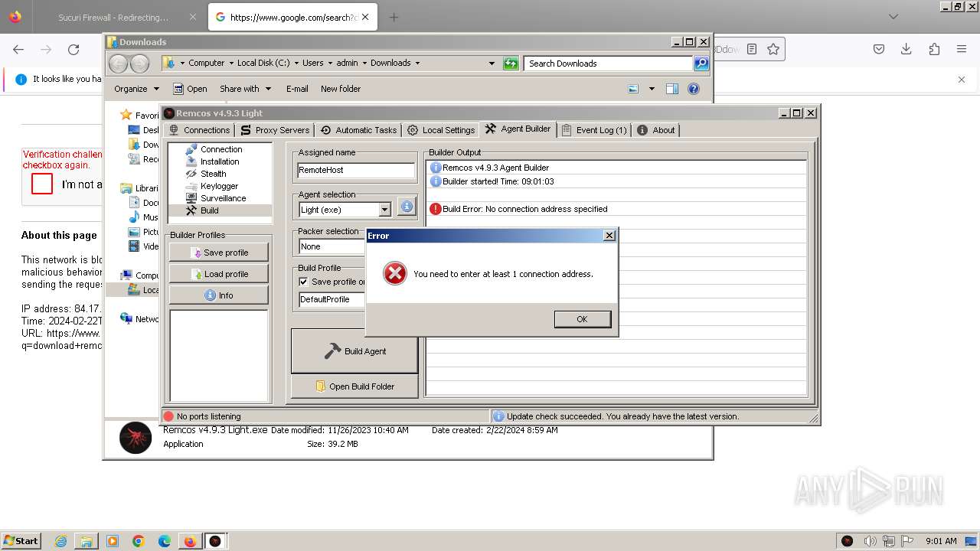Close the Google search tab

click(x=366, y=17)
